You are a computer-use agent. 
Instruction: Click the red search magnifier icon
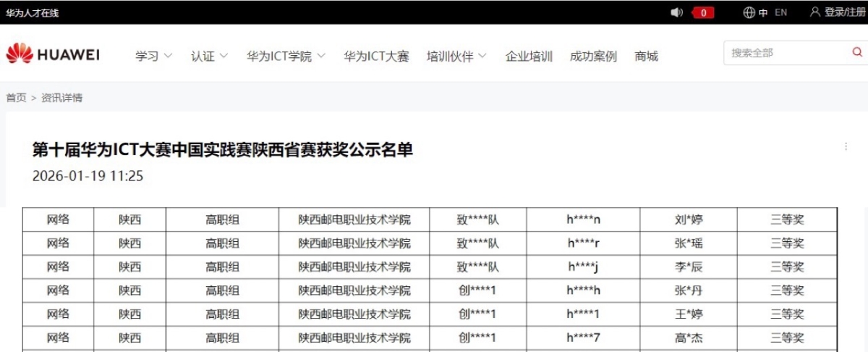point(857,52)
